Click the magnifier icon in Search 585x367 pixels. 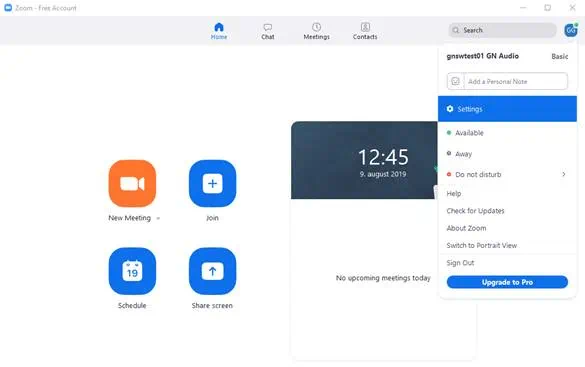click(x=456, y=30)
